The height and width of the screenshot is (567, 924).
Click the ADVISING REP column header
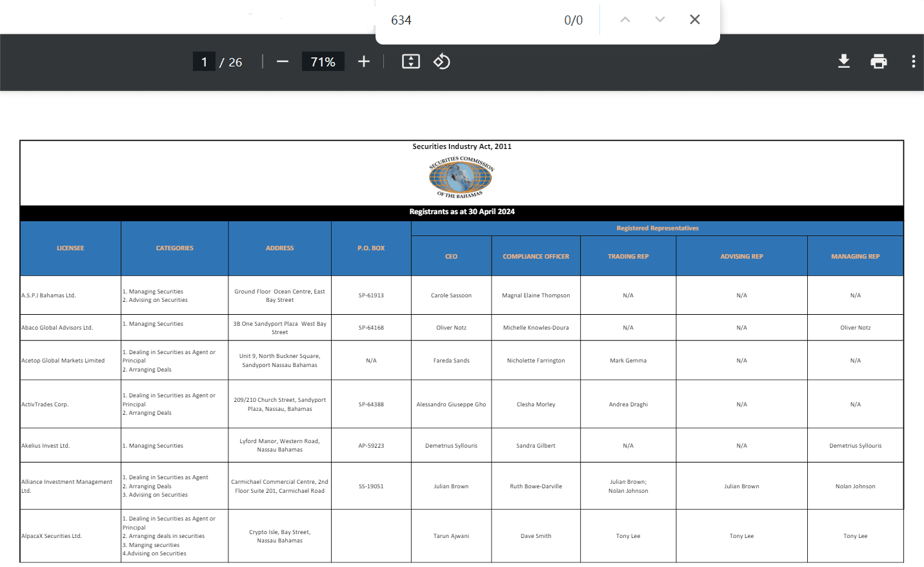click(x=742, y=257)
